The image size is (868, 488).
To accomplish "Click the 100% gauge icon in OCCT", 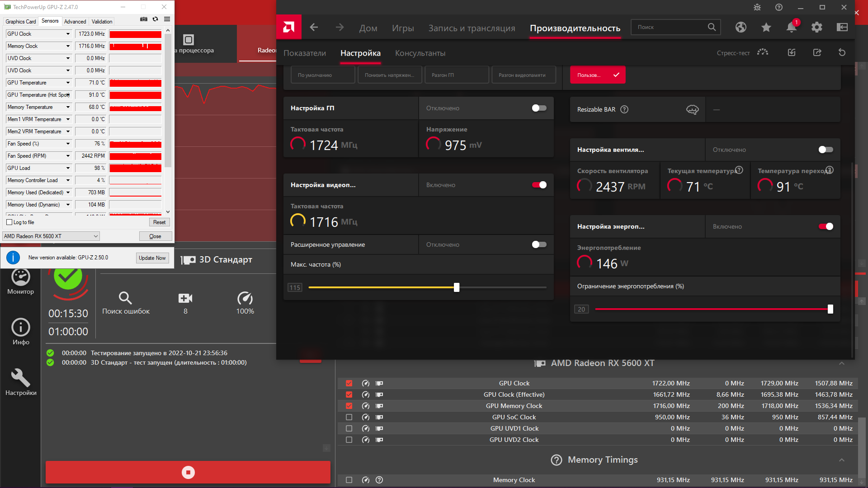I will [245, 298].
